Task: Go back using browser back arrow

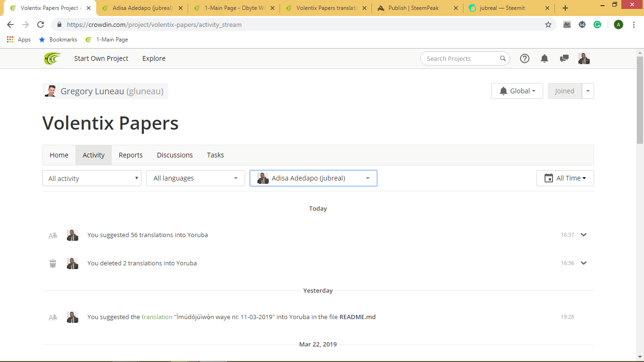Action: (10, 25)
